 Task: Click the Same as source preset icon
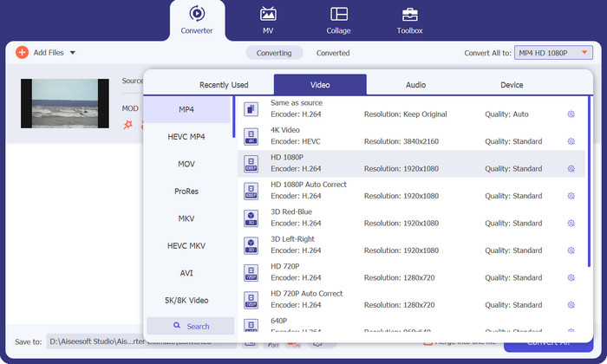pyautogui.click(x=251, y=109)
